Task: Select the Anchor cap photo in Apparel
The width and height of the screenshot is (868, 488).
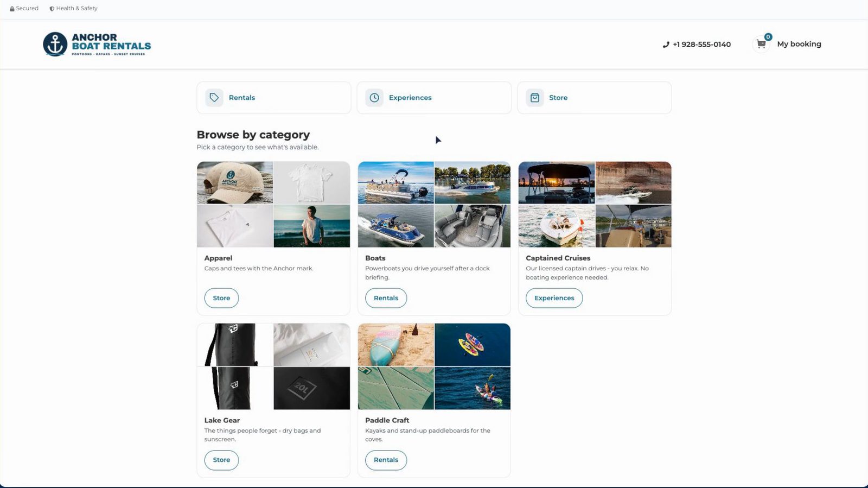Action: point(235,182)
